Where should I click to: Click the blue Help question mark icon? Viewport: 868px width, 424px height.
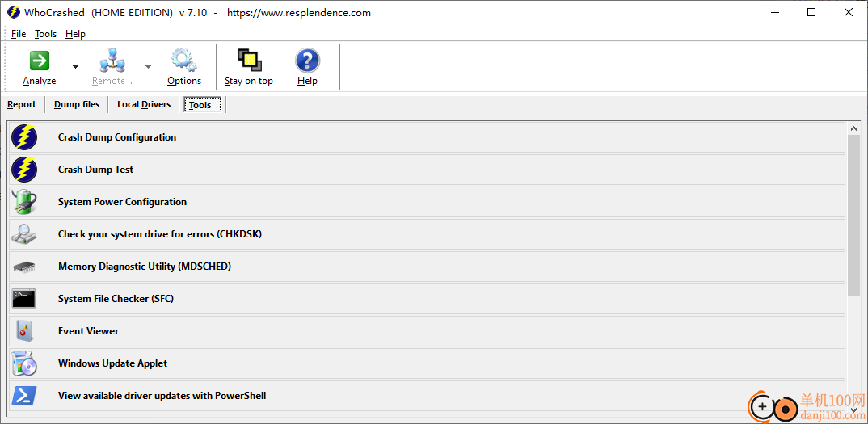pos(307,61)
